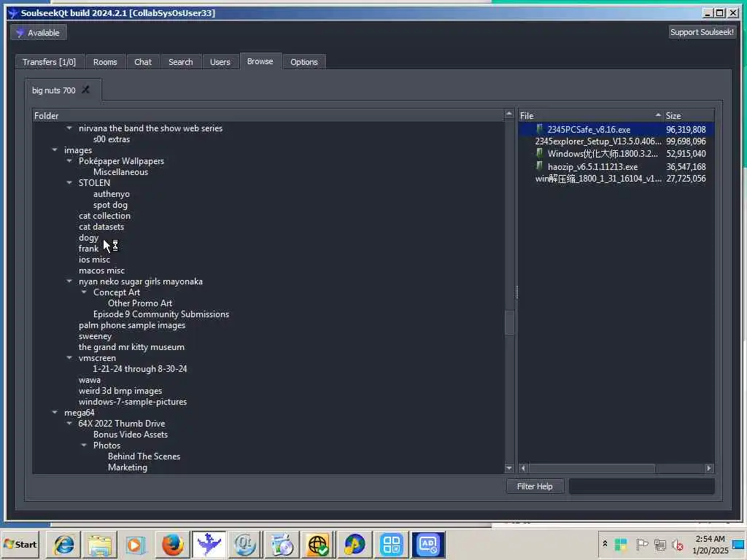Click the file list scroll-left arrow
The width and height of the screenshot is (747, 560).
(x=523, y=468)
